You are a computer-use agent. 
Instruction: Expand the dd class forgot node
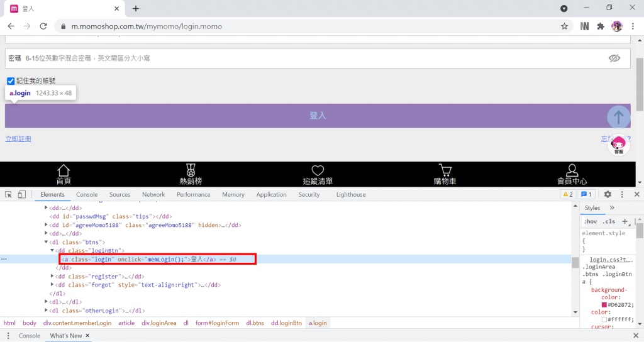52,285
